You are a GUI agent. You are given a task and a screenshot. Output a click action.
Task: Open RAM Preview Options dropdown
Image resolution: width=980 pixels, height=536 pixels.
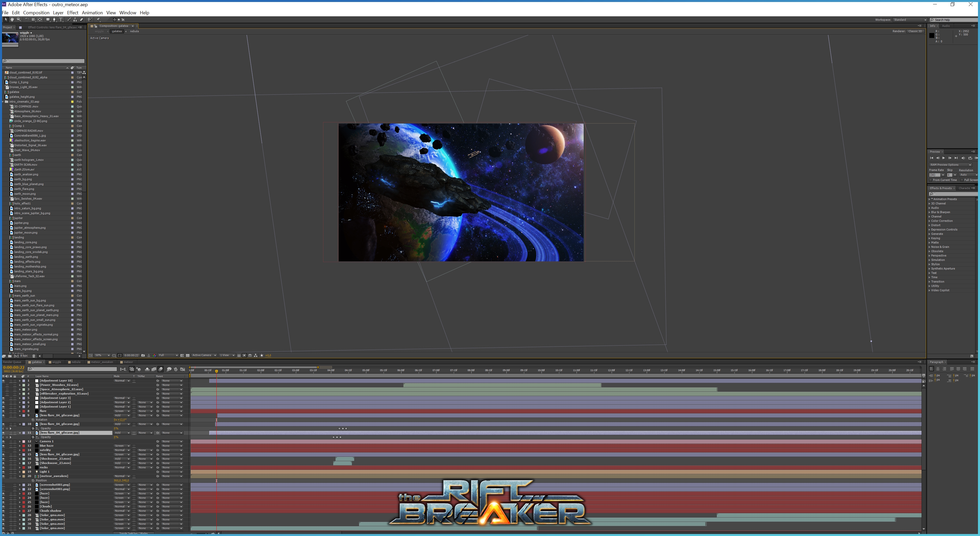tap(951, 165)
